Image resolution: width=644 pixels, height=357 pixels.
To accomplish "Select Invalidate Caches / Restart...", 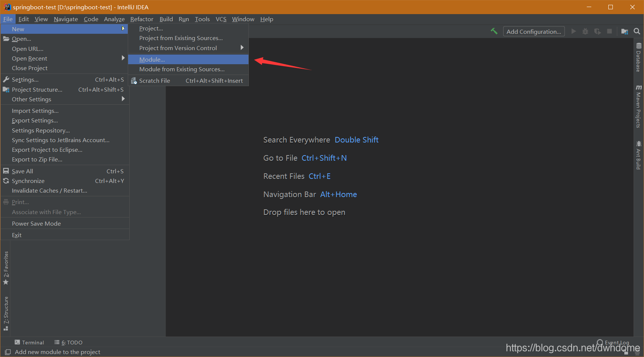I will click(x=65, y=190).
